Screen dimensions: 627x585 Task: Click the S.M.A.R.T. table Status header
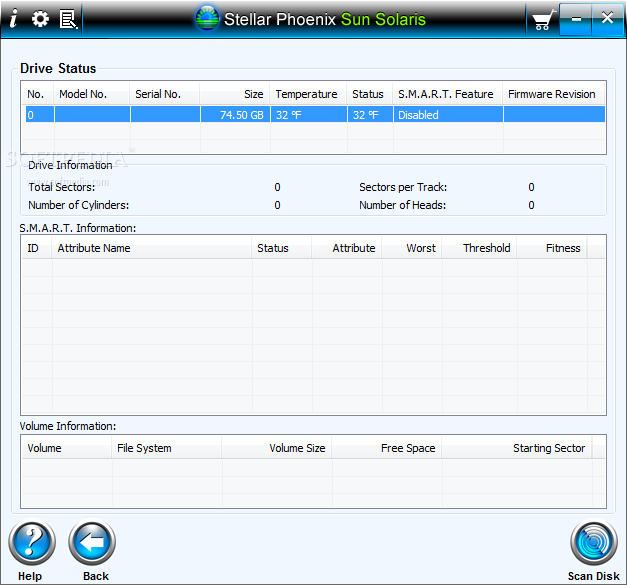pyautogui.click(x=282, y=248)
